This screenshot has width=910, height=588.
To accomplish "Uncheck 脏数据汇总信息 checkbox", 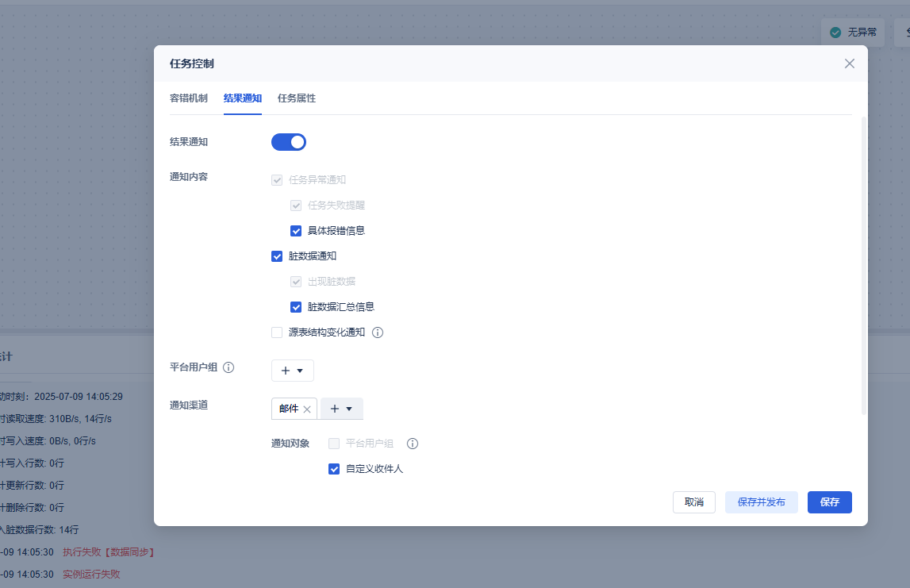I will (296, 307).
